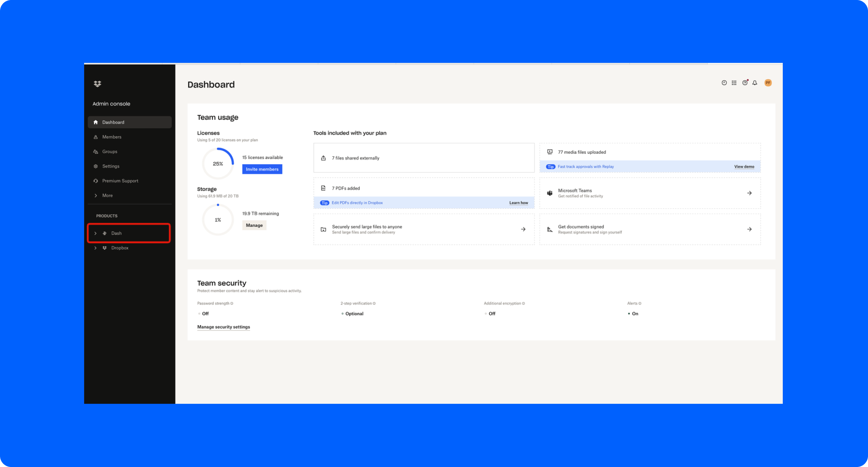
Task: Click the Premium Support headset icon
Action: (96, 181)
